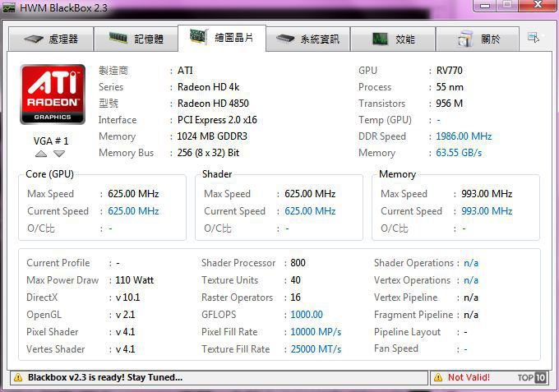Click Memory current speed '993.00 MHz'
The height and width of the screenshot is (392, 559).
487,211
